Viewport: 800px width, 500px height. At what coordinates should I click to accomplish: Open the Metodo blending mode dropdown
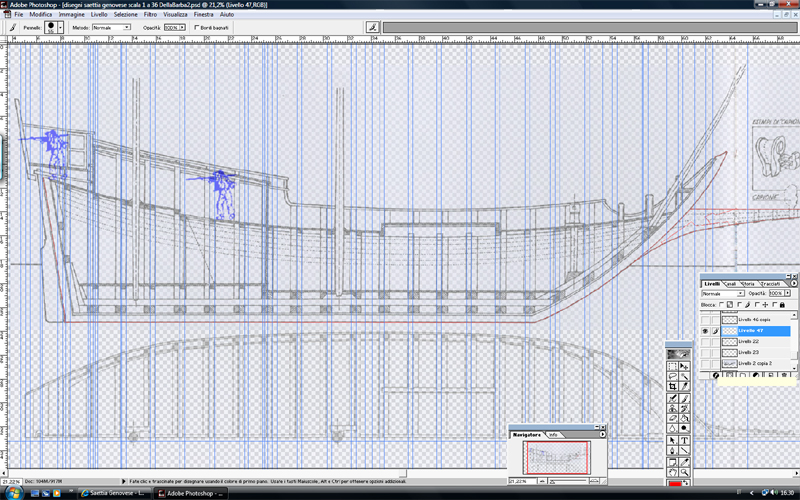tap(110, 28)
